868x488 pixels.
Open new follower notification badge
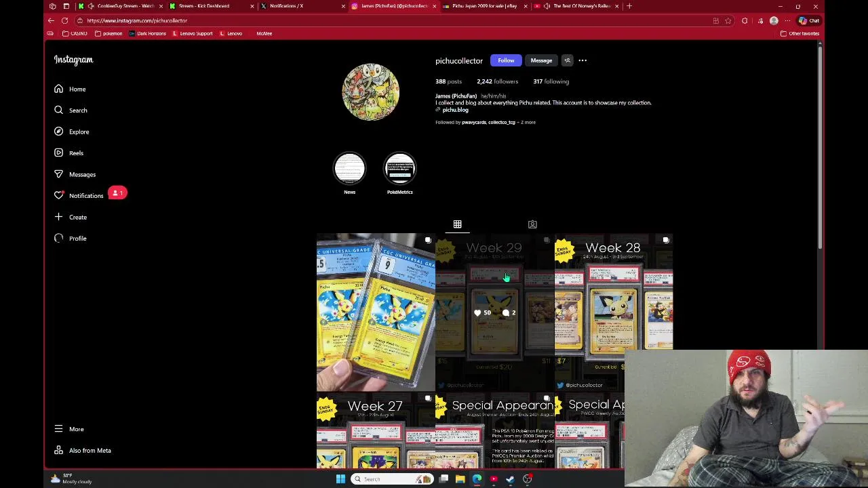tap(117, 193)
